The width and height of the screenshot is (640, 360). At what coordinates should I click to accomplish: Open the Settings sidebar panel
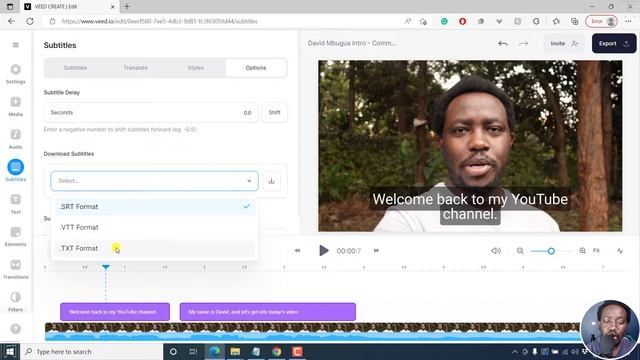click(16, 74)
